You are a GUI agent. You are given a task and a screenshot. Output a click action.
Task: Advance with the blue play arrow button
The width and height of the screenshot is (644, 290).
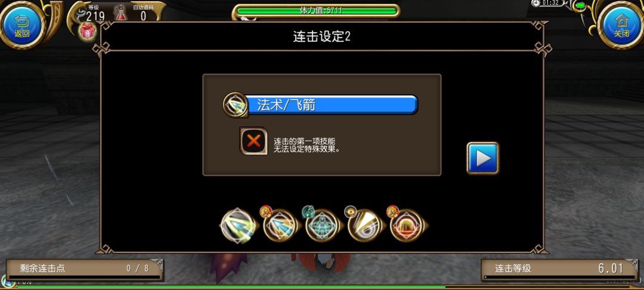(x=482, y=158)
